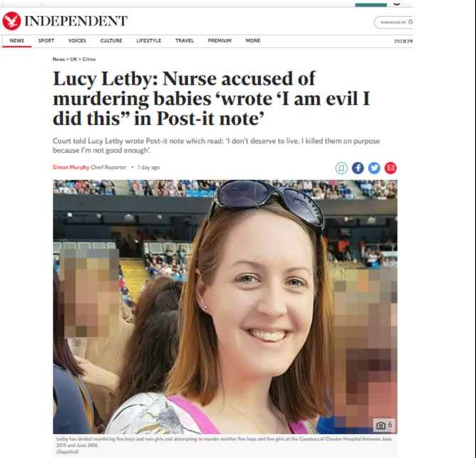Click the Crime breadcrumb link
Screen dimensions: 476x458
(x=89, y=59)
